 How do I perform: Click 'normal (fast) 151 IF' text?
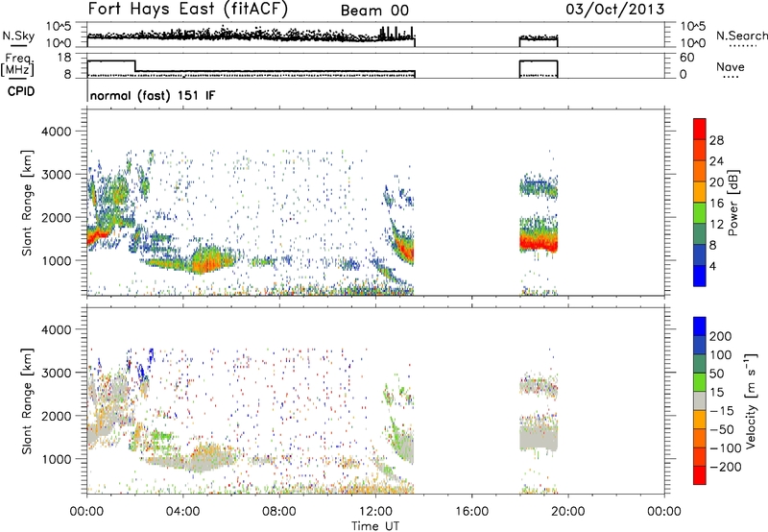click(x=153, y=95)
